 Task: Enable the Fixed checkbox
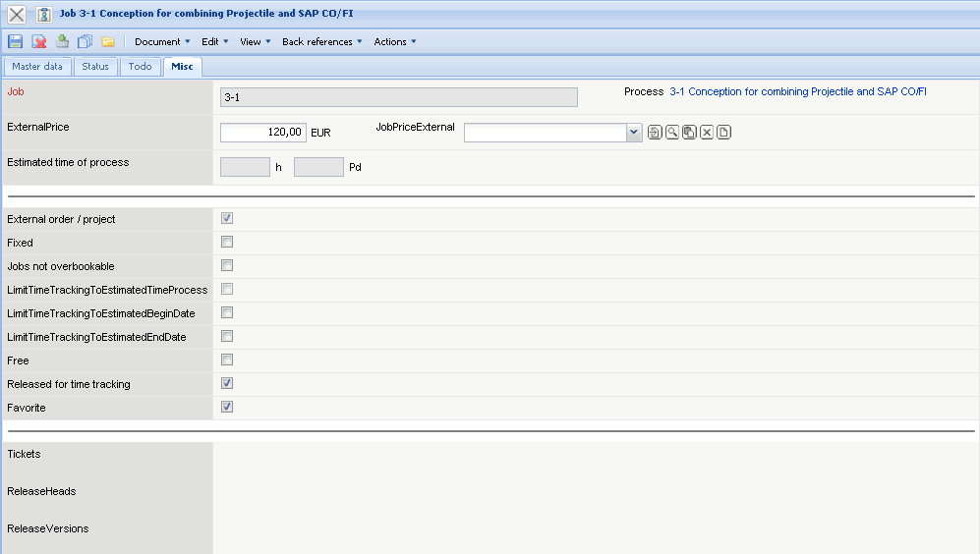227,242
